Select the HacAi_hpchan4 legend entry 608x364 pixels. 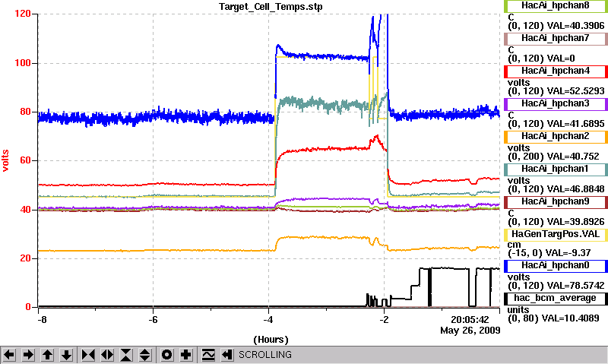(x=556, y=71)
